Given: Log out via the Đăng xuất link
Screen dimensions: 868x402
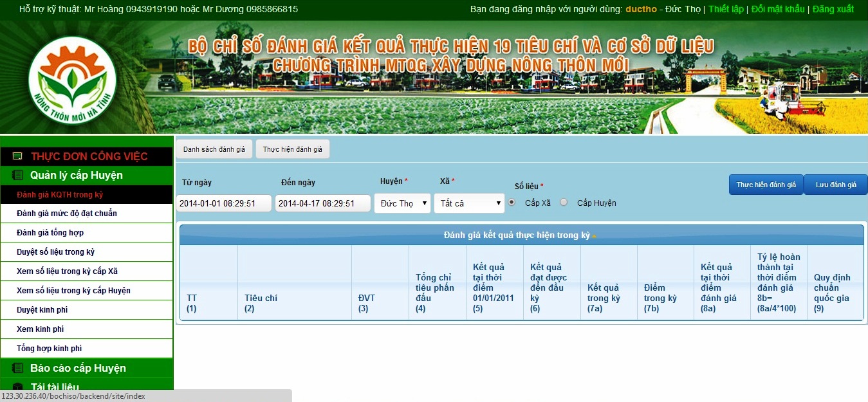Looking at the screenshot, I should tap(833, 9).
